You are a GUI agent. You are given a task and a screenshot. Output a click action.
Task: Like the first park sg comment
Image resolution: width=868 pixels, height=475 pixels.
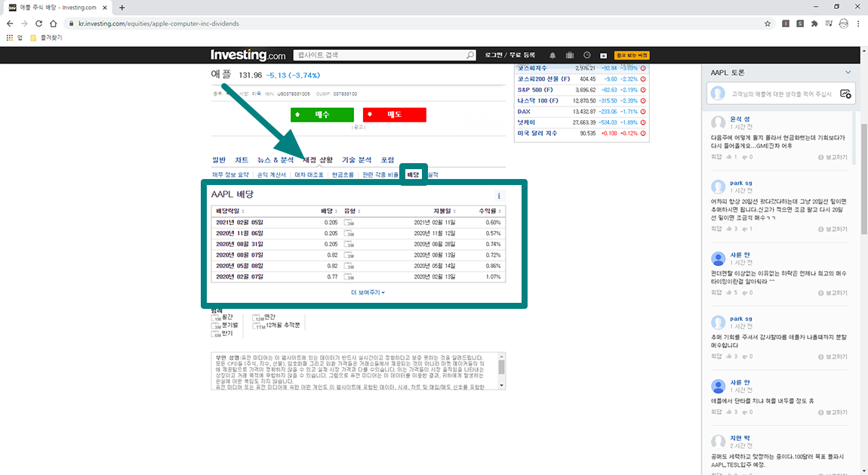click(x=728, y=229)
